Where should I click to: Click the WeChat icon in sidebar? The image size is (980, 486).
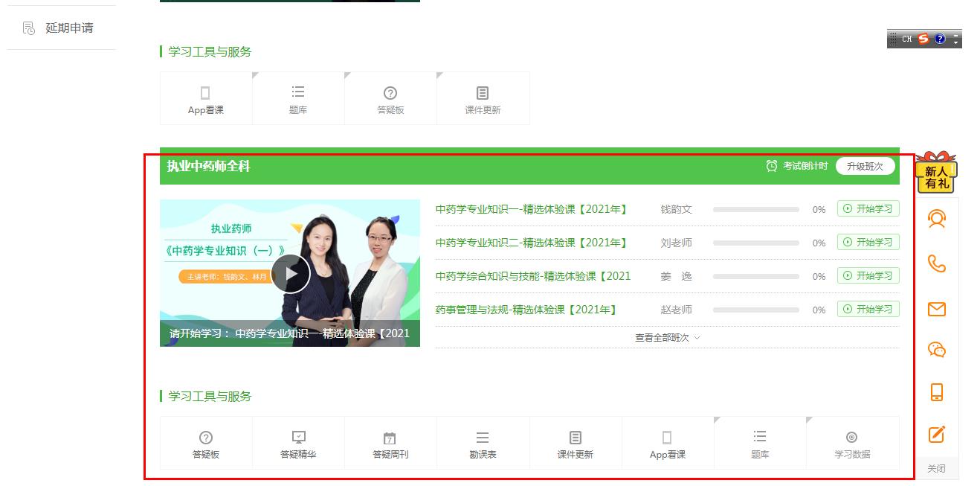937,350
